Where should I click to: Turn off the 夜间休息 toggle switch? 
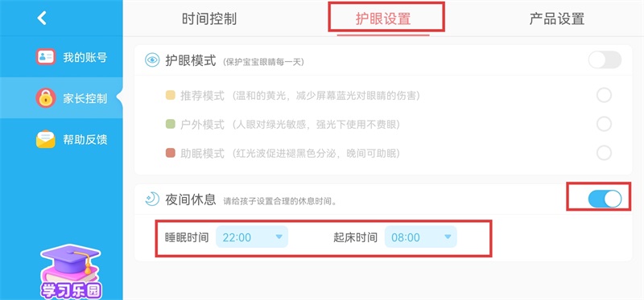(x=605, y=199)
